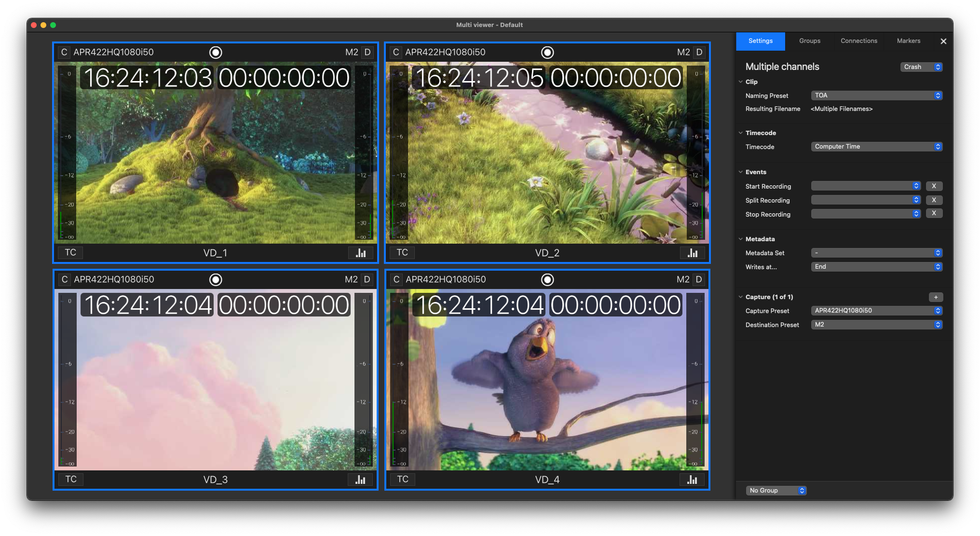The height and width of the screenshot is (536, 980).
Task: Switch to the Settings tab
Action: tap(761, 41)
